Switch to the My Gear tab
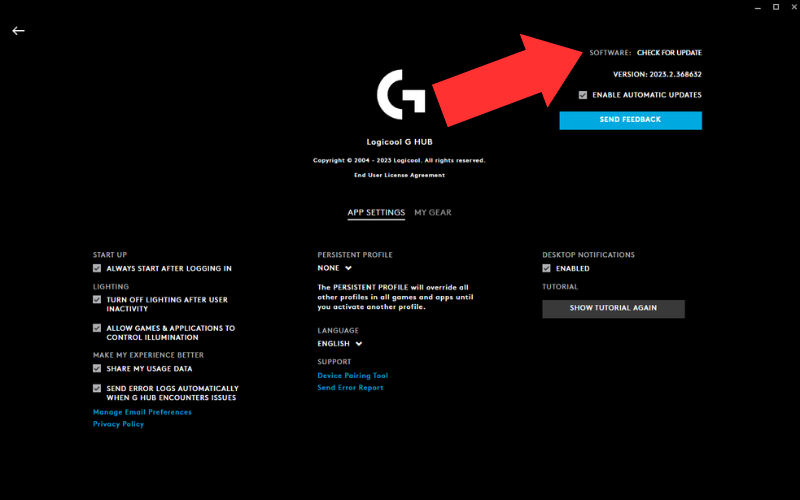Viewport: 800px width, 500px height. (433, 212)
